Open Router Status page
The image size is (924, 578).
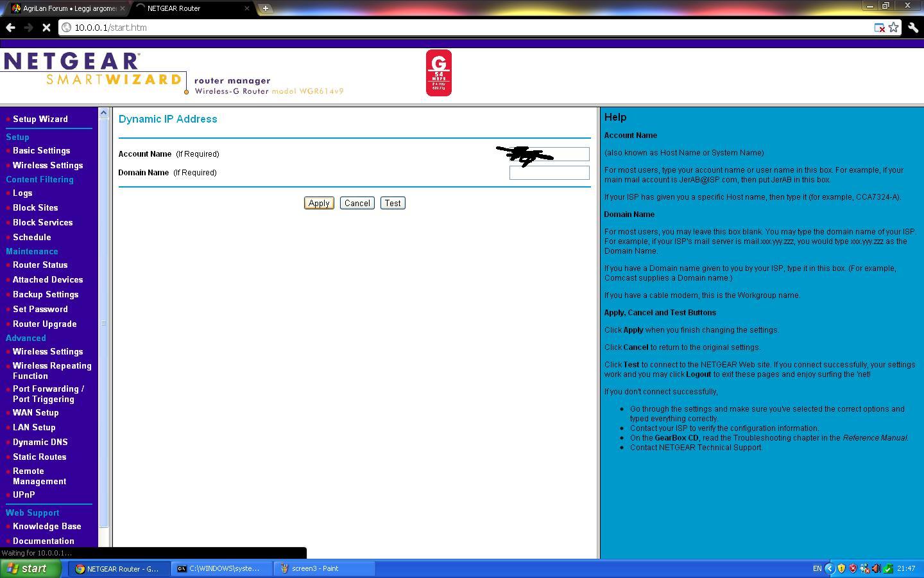pyautogui.click(x=40, y=265)
